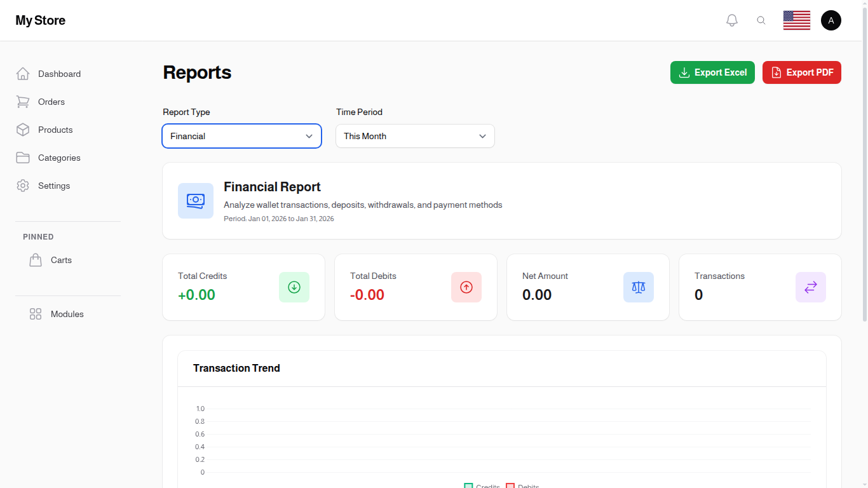Open the notification bell
The image size is (868, 488).
(x=731, y=20)
